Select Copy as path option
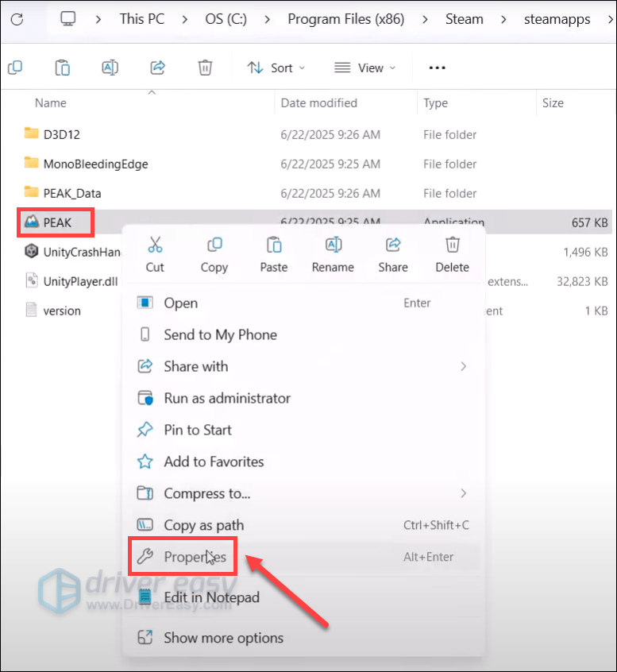Screen dimensions: 617x672 pyautogui.click(x=203, y=525)
